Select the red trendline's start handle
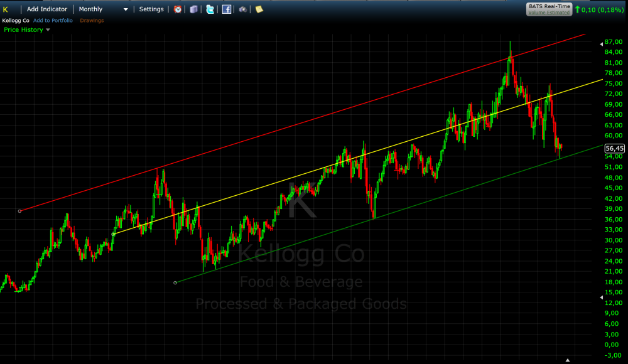The width and height of the screenshot is (628, 364). (19, 211)
